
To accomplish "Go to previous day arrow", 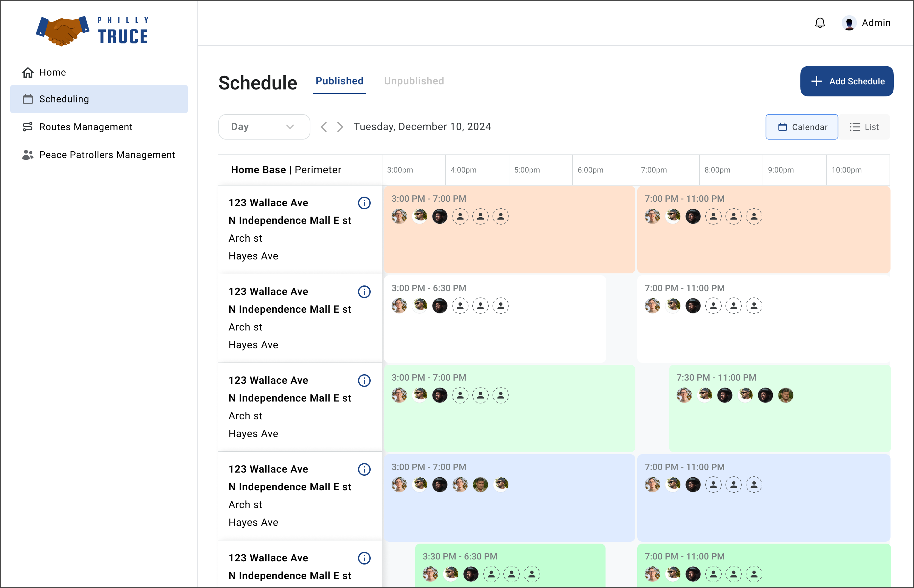I will pyautogui.click(x=323, y=127).
